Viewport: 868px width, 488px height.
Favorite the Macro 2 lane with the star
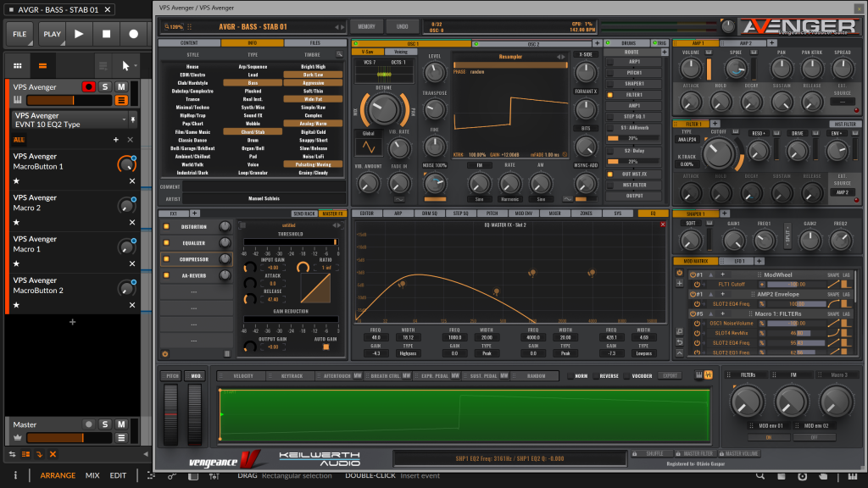coord(16,223)
